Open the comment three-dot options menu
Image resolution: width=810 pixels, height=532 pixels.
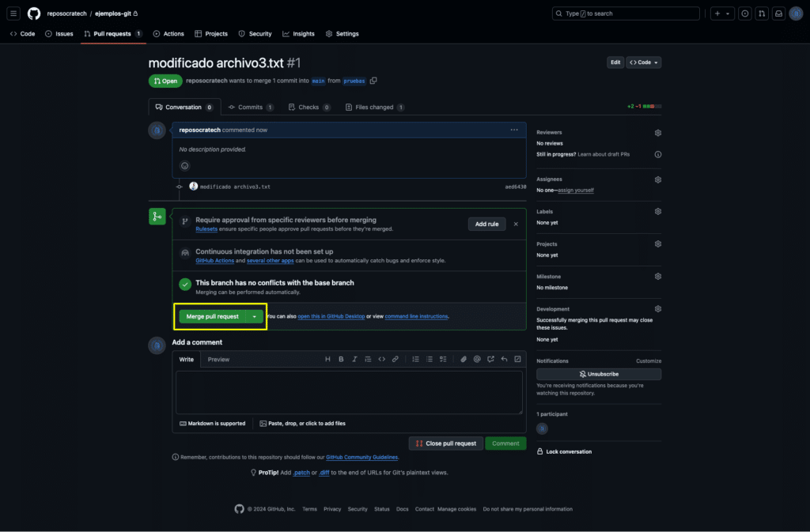point(514,130)
